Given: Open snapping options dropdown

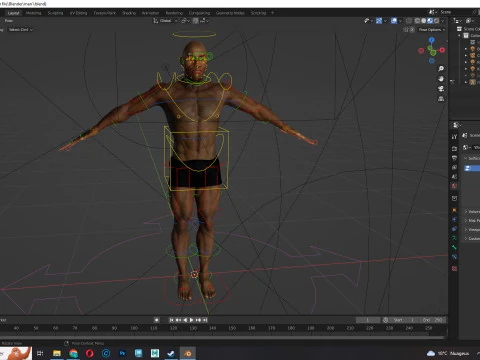Looking at the screenshot, I should click(204, 21).
